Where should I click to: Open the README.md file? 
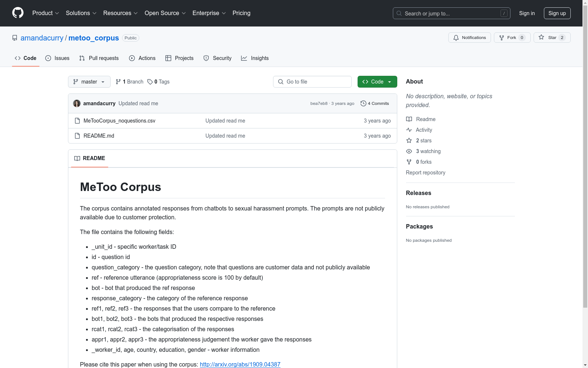(99, 136)
